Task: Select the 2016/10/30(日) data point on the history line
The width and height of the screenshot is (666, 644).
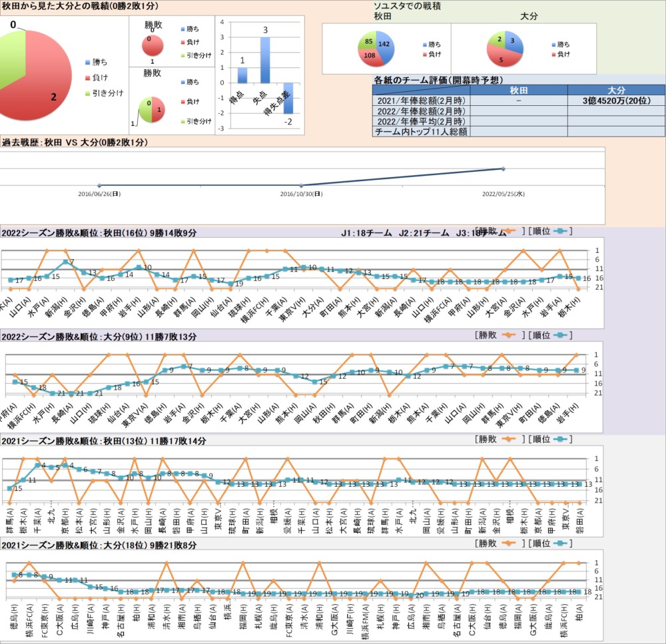Action: 301,185
